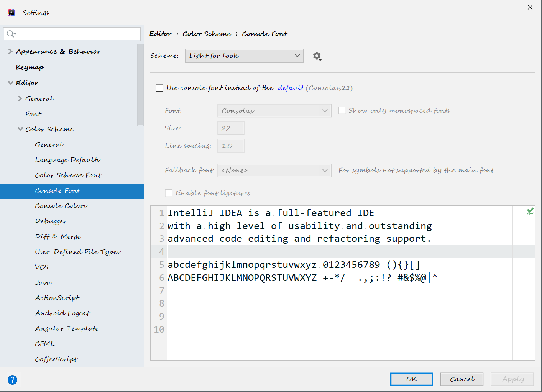Screen dimensions: 542x392
Task: Click the green checkmark inspection indicator
Action: [530, 211]
